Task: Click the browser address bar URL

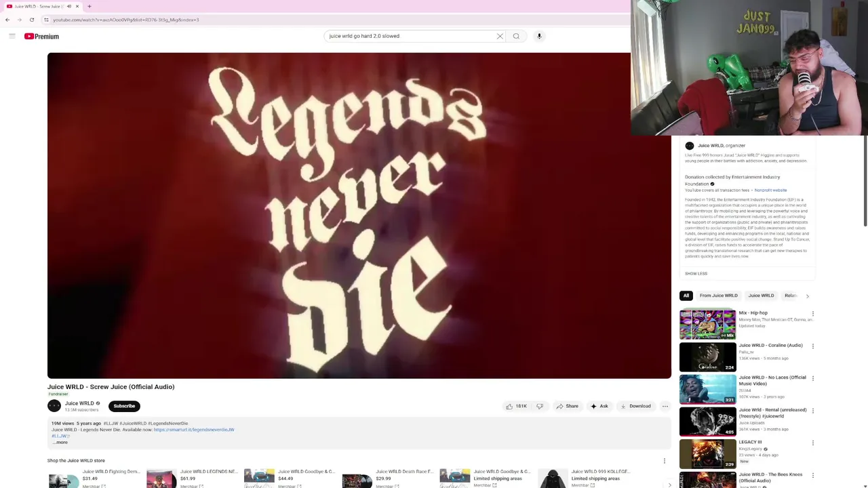Action: click(126, 20)
